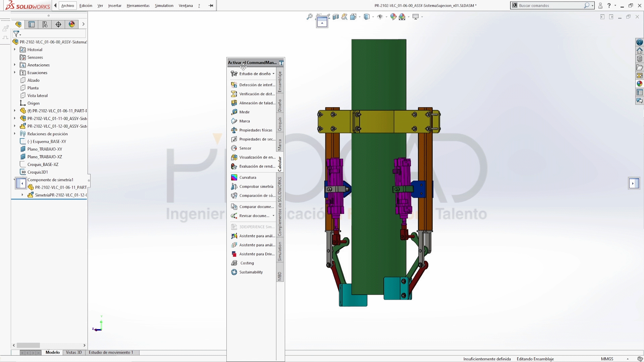Image resolution: width=644 pixels, height=362 pixels.
Task: Open the Archivo menu
Action: point(68,6)
